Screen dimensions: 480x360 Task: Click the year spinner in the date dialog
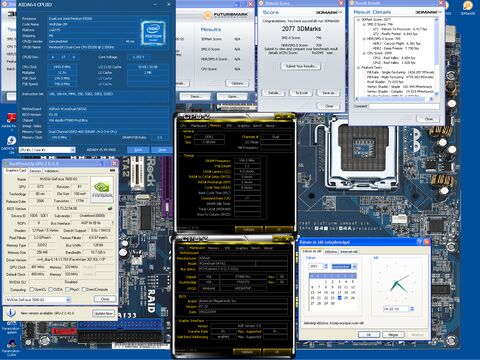tap(326, 266)
